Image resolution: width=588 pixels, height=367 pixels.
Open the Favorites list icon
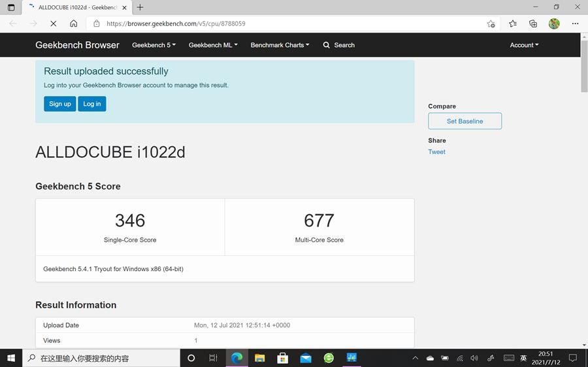click(513, 24)
